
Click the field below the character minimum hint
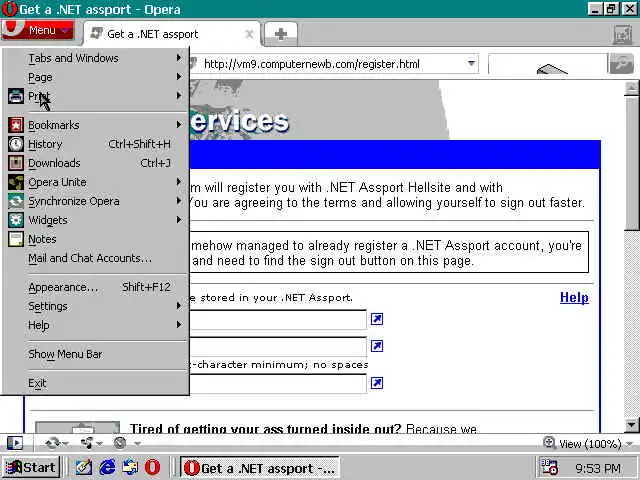278,384
